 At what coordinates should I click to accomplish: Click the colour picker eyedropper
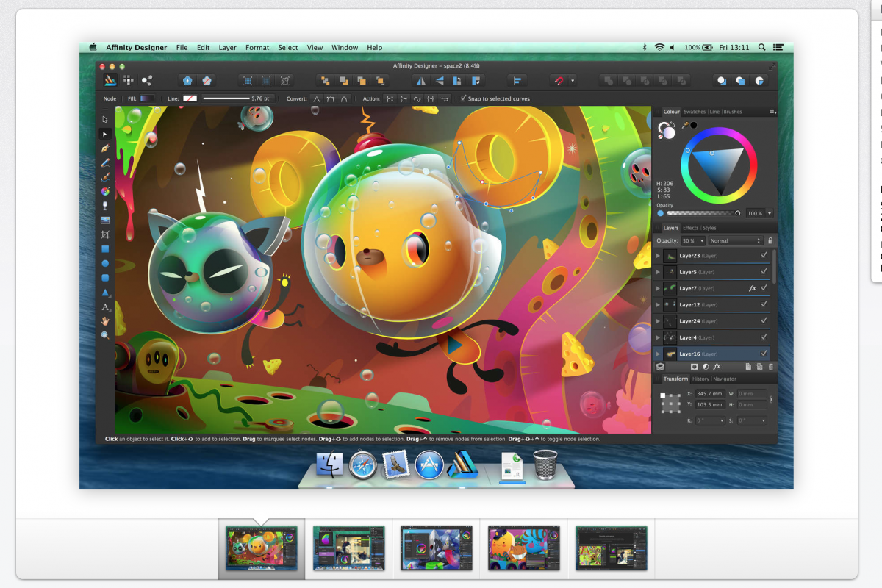click(x=684, y=126)
